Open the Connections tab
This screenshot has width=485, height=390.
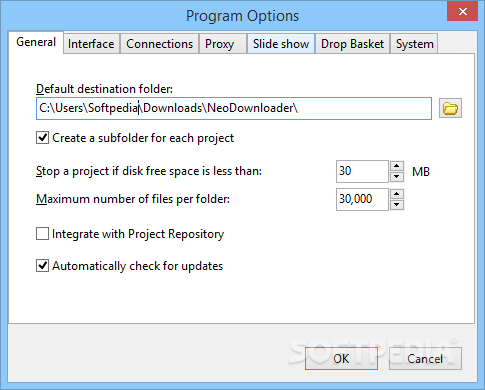159,44
